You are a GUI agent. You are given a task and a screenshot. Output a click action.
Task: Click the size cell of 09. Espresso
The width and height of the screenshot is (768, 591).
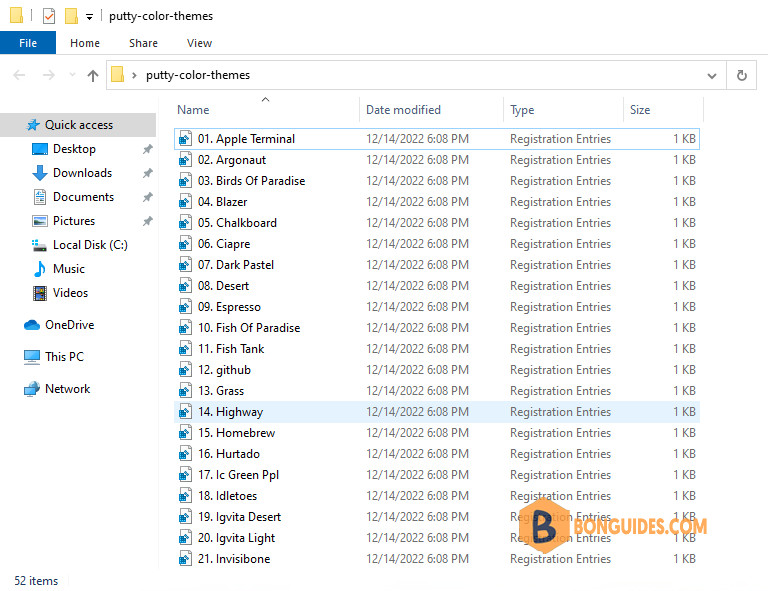point(684,307)
